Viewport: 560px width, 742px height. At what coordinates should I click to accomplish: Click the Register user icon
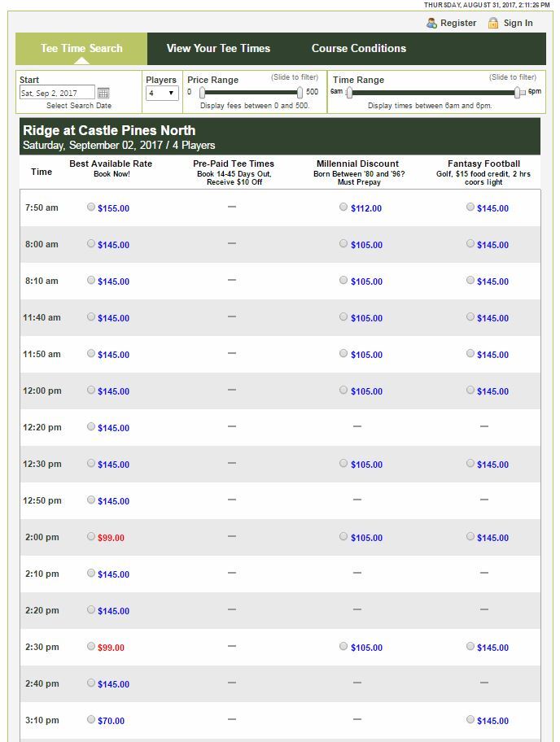tap(431, 23)
